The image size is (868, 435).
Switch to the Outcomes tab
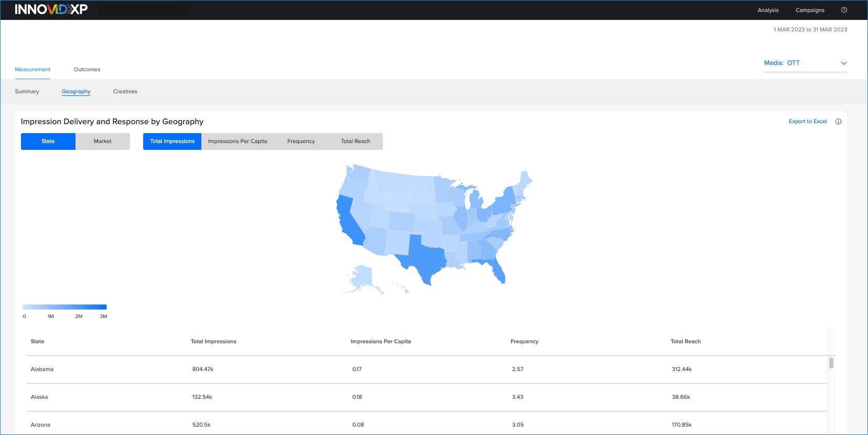coord(87,69)
